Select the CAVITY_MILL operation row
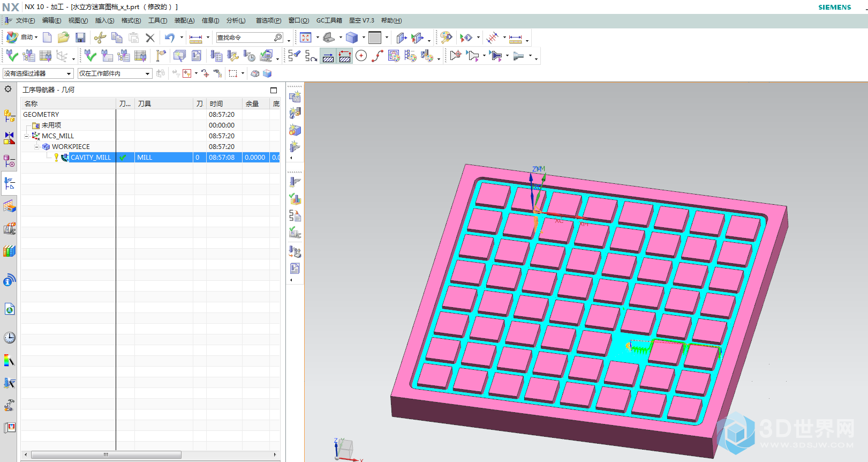Screen dimensions: 868x462 [x=150, y=158]
